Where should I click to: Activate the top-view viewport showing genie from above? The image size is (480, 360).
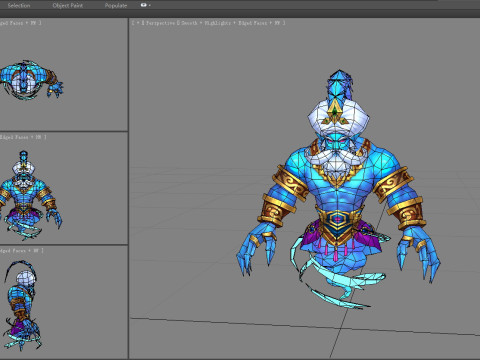tap(63, 74)
